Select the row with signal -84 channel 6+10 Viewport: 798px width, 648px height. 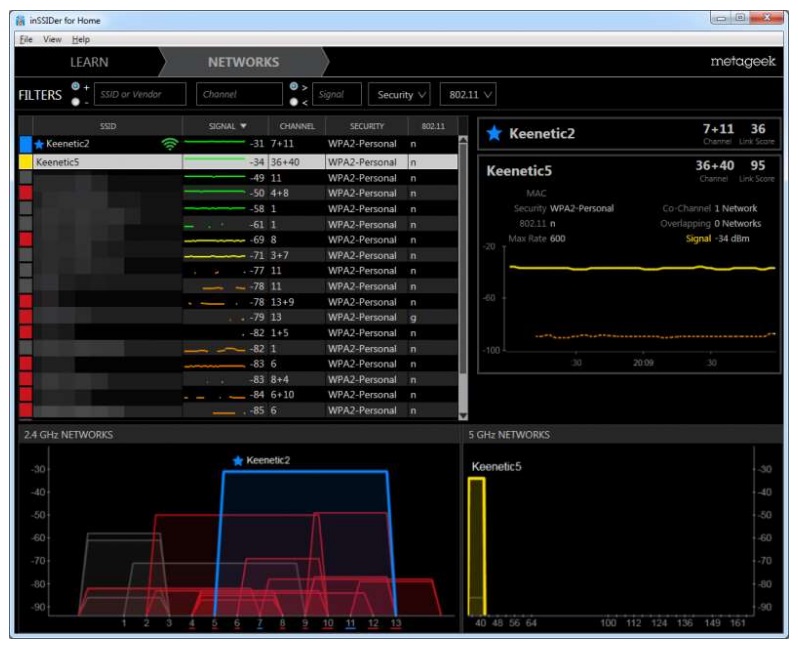pos(238,395)
